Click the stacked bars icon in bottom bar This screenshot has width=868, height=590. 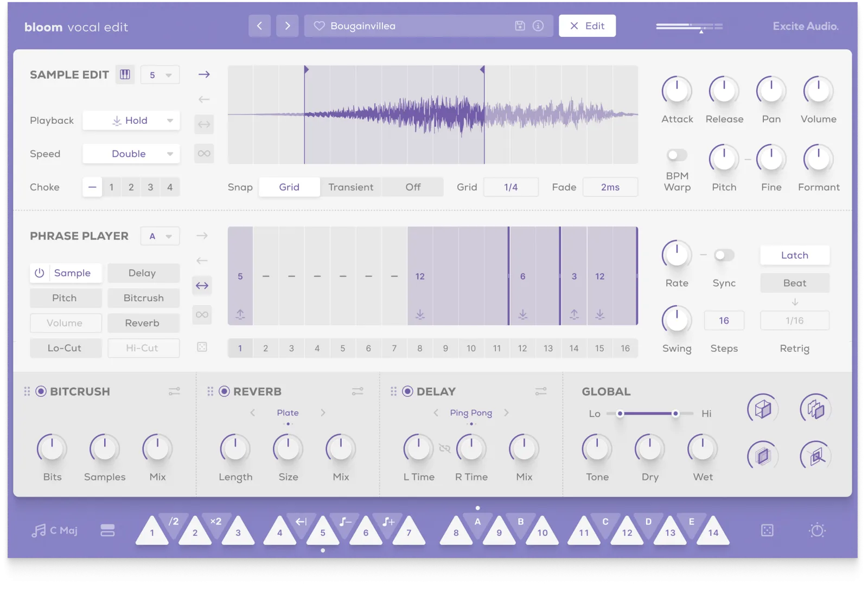click(107, 530)
